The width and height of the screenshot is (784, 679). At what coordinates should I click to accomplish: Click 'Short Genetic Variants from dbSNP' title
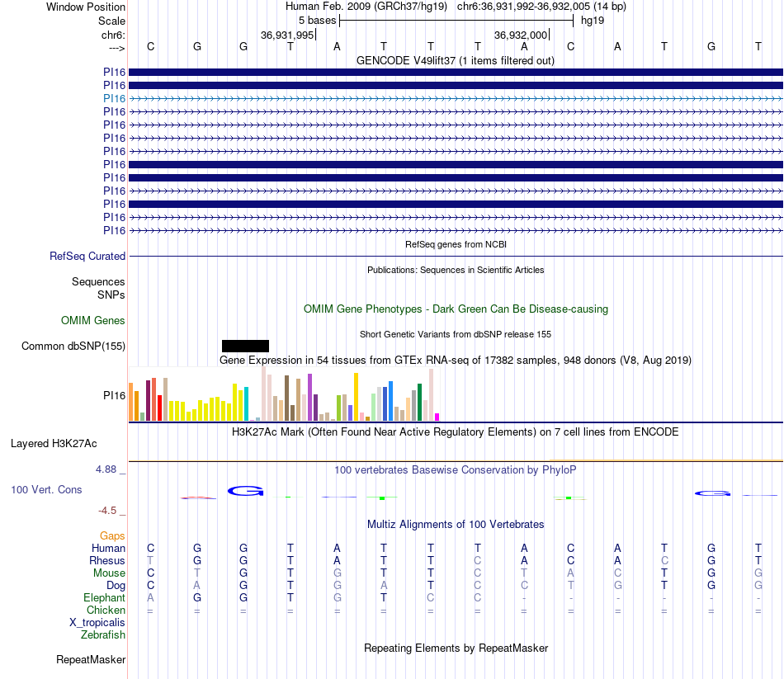(x=456, y=334)
